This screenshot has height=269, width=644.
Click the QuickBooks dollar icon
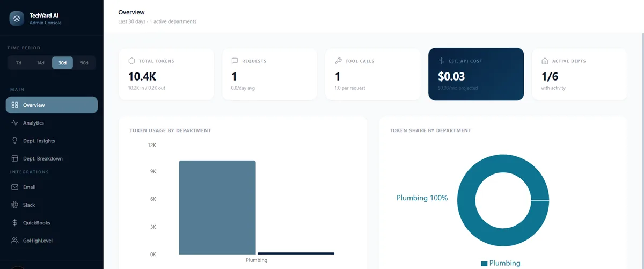tap(15, 222)
